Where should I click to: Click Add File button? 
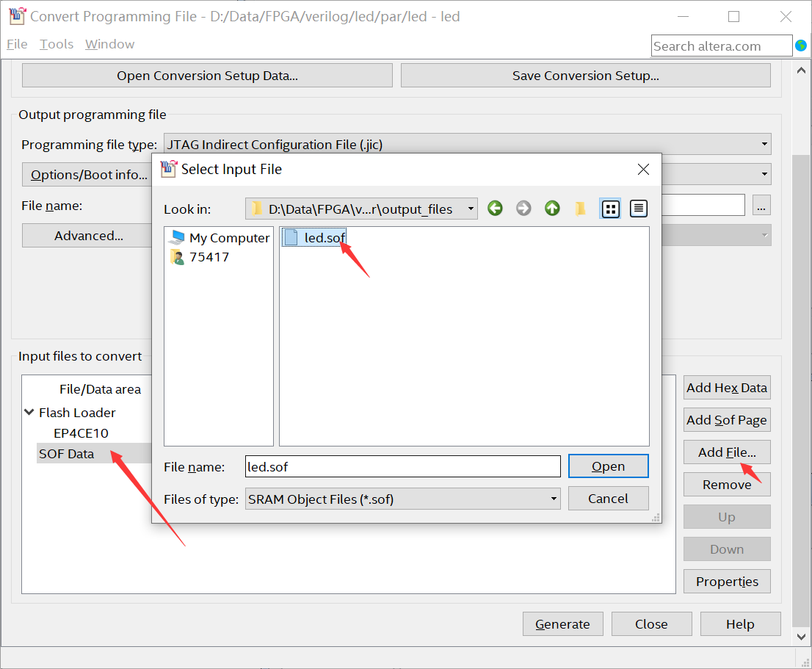(727, 452)
